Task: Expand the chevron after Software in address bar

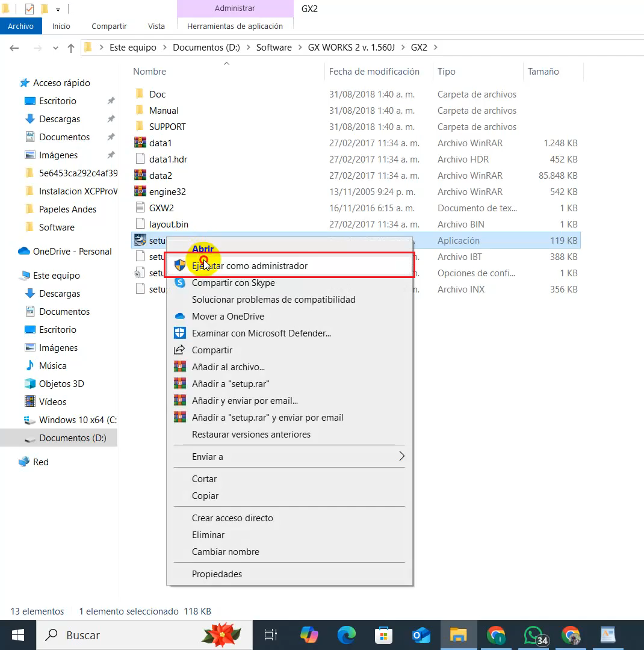Action: tap(300, 48)
